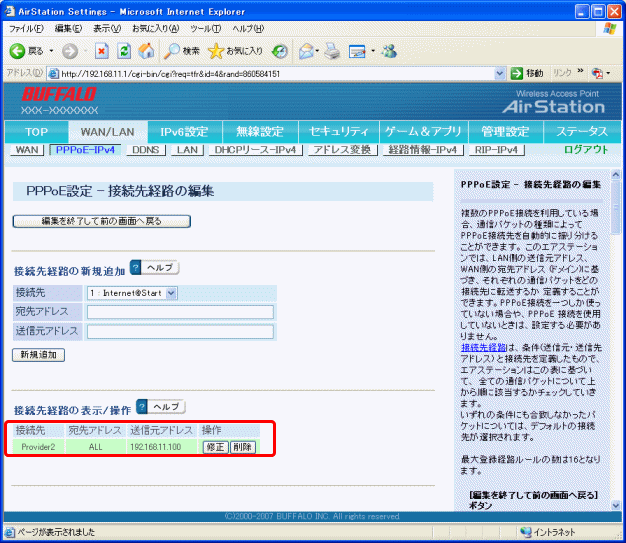
Task: Open the address bar URL dropdown arrow
Action: pyautogui.click(x=500, y=73)
